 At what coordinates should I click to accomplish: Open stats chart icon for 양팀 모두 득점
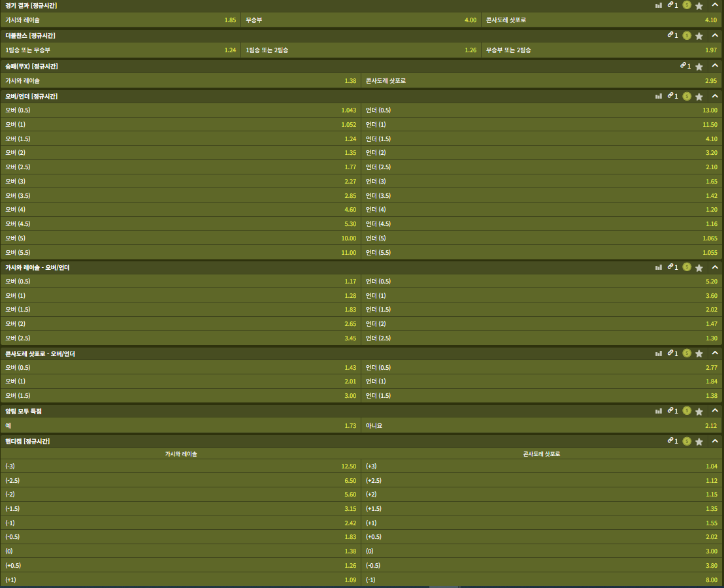coord(659,411)
